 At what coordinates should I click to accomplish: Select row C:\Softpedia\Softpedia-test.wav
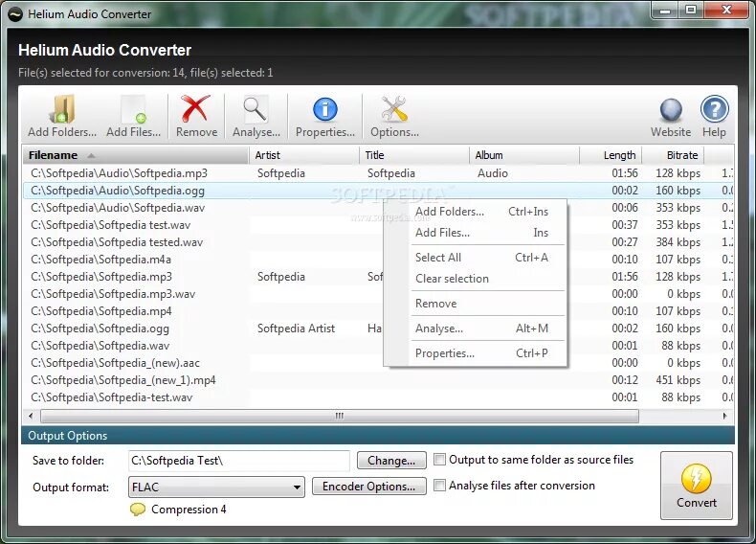[x=378, y=397]
